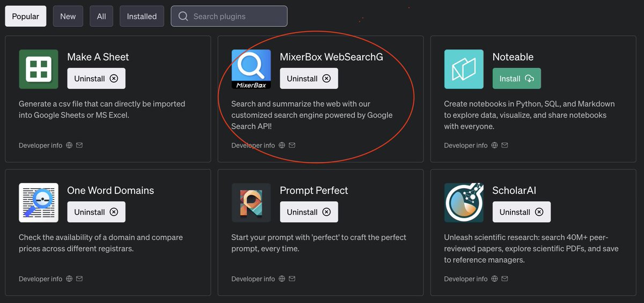644x303 pixels.
Task: Click the MixerBox WebSearchG plugin logo
Action: (251, 69)
